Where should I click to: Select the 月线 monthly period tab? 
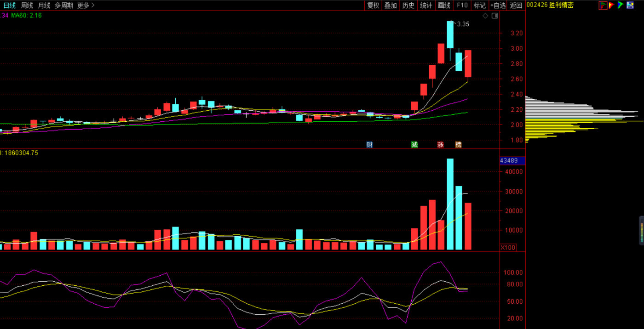[x=44, y=6]
